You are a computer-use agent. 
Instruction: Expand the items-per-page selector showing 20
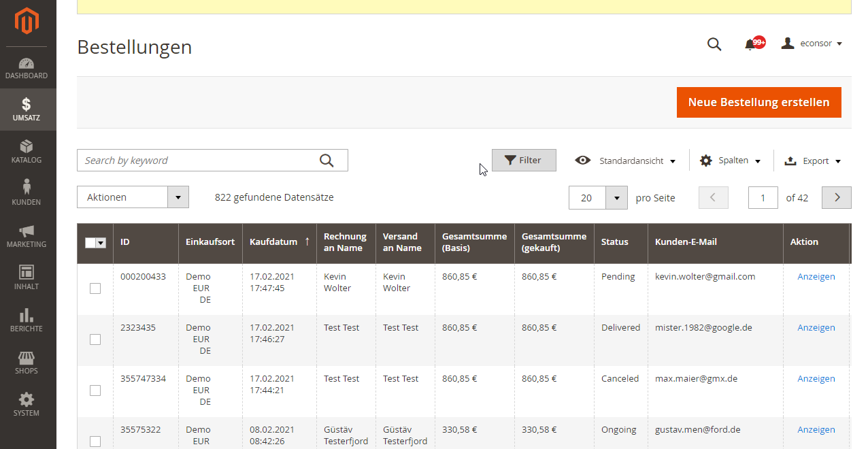pos(597,197)
